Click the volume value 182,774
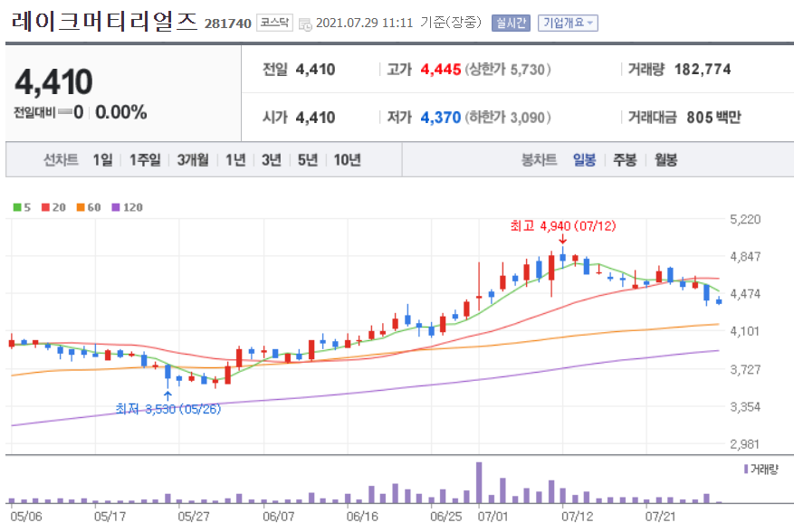 point(703,70)
